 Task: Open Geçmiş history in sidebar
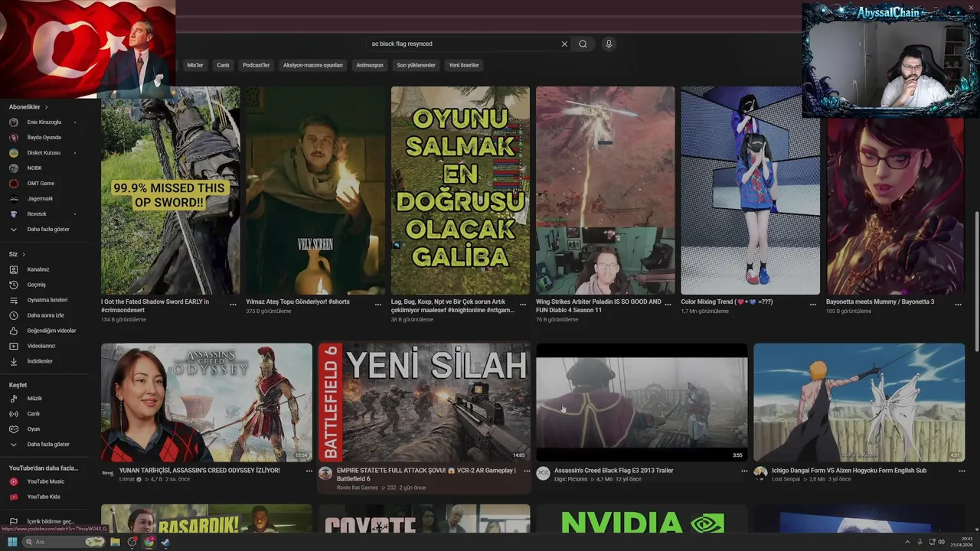[36, 285]
